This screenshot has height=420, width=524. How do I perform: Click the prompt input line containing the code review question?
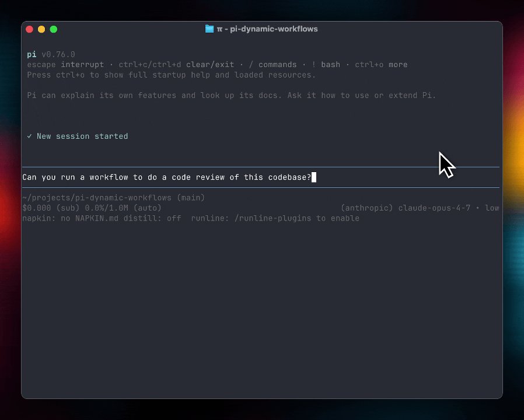click(x=261, y=177)
